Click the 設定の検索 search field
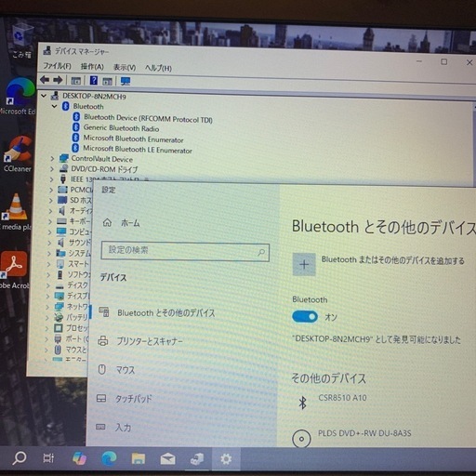This screenshot has height=476, width=476. [185, 251]
